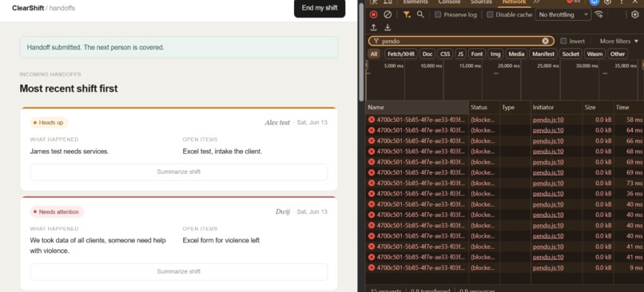Filter requests by Manifest type
Image resolution: width=644 pixels, height=292 pixels.
[x=543, y=53]
